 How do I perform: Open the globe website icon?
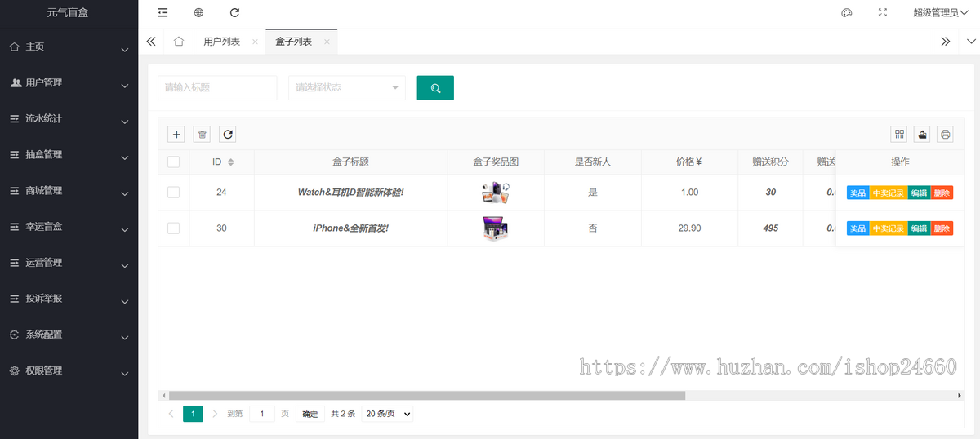click(199, 13)
